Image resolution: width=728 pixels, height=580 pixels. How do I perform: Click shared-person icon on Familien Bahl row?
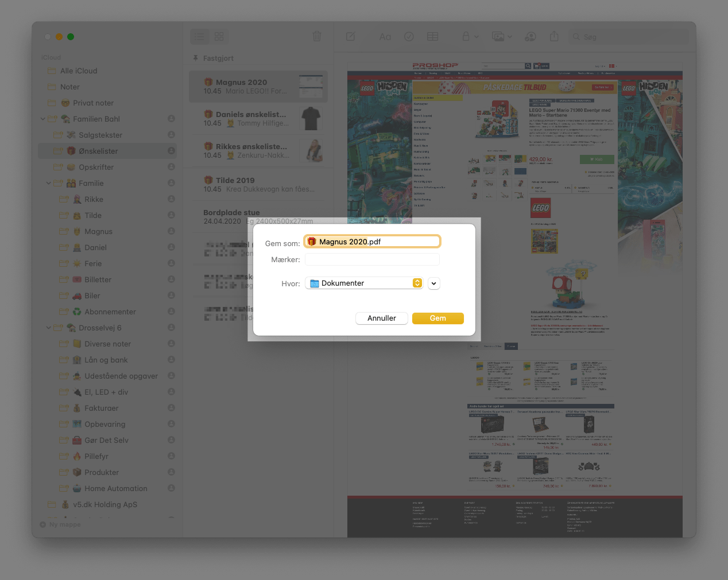[x=171, y=119]
